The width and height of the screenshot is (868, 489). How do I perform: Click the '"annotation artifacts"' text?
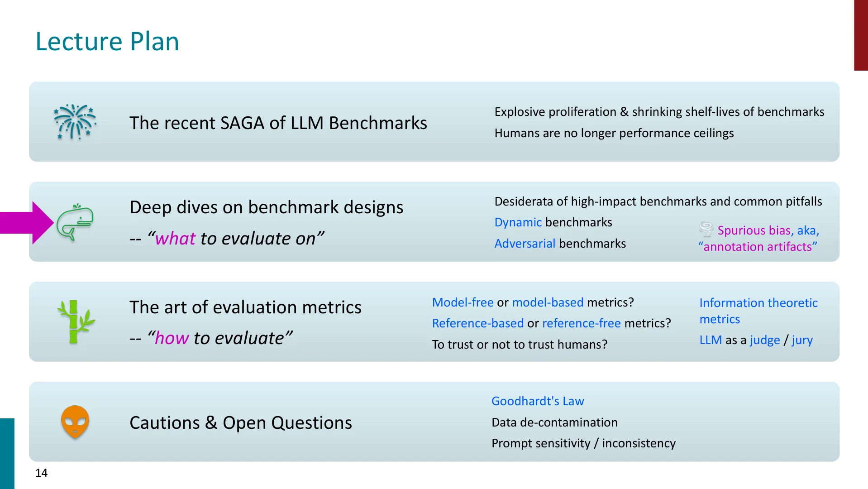(x=758, y=247)
